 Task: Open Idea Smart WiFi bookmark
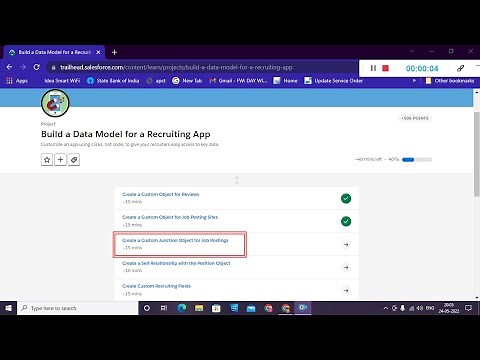pos(62,81)
